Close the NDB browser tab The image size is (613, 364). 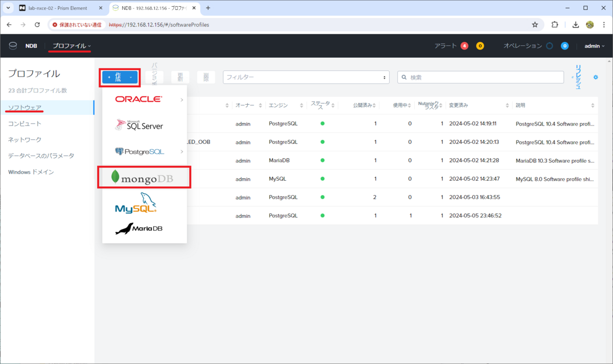pyautogui.click(x=195, y=8)
